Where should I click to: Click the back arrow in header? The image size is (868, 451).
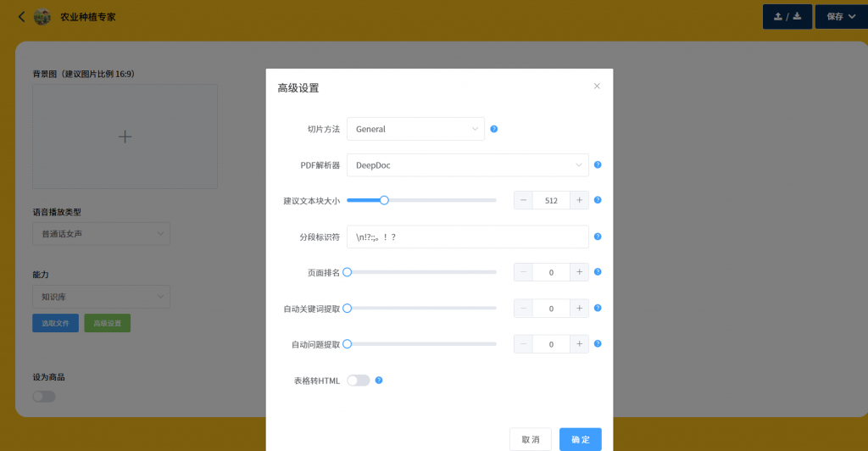click(x=22, y=17)
